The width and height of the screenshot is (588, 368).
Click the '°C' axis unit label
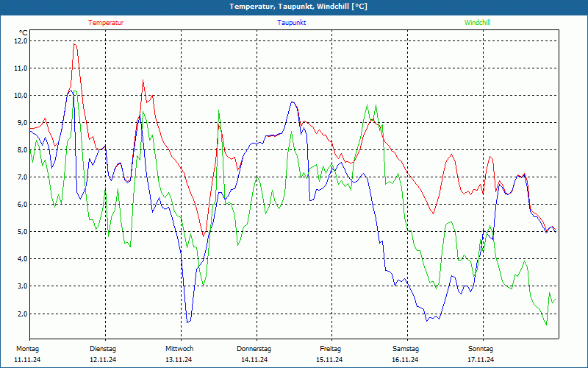pos(24,33)
